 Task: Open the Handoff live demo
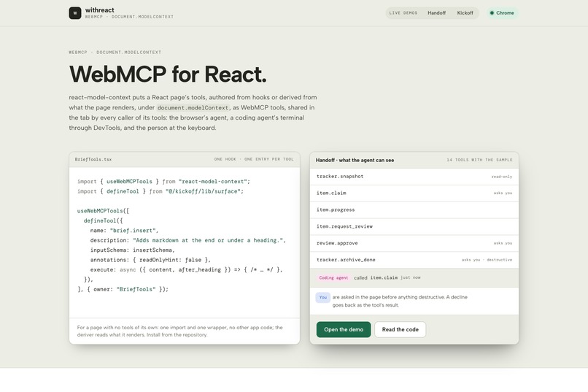[436, 12]
